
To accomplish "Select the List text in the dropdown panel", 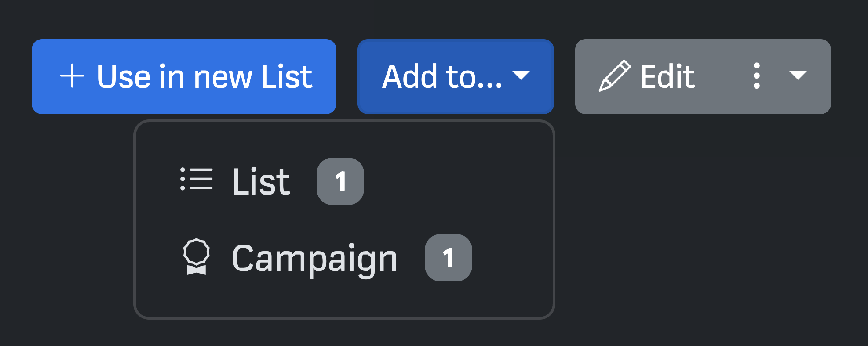I will 261,181.
